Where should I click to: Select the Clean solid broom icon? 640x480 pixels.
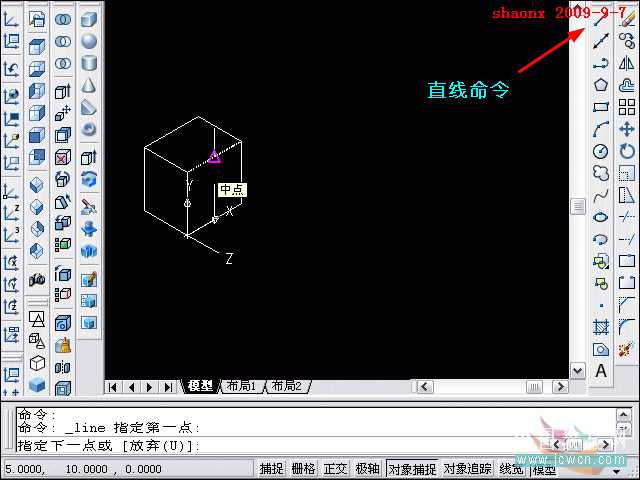[63, 346]
